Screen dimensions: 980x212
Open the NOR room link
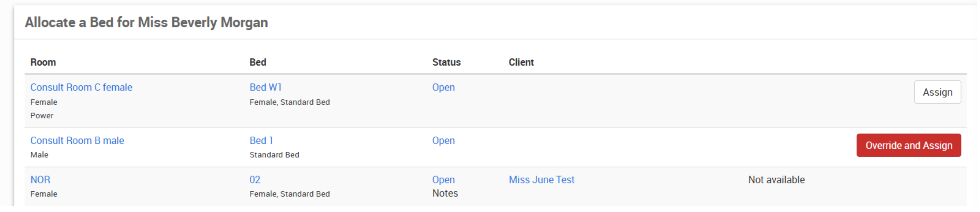pyautogui.click(x=40, y=180)
